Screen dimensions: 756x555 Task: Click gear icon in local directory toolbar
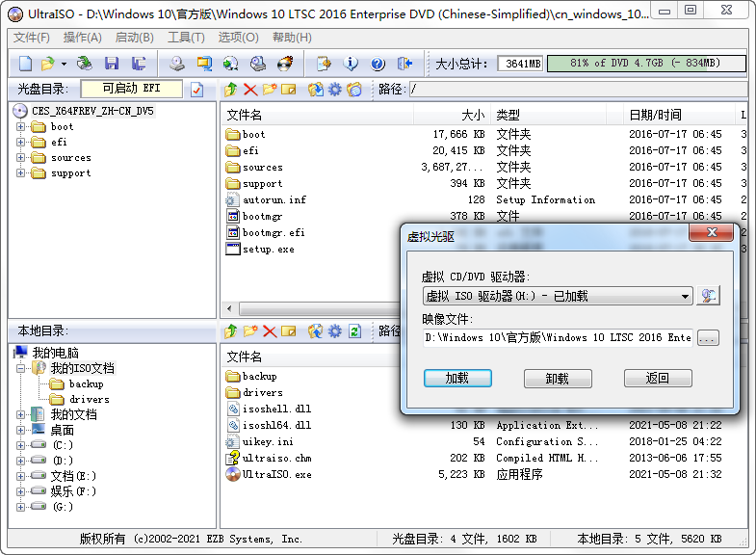tap(334, 331)
